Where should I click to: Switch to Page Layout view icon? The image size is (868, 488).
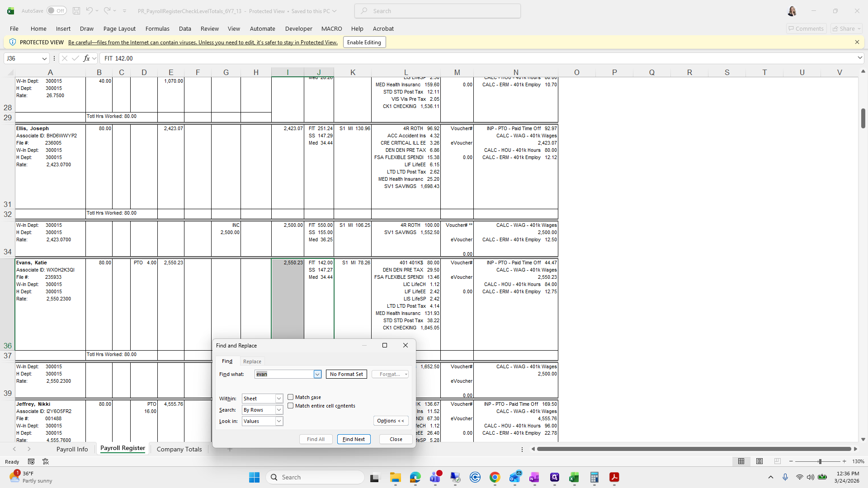759,461
